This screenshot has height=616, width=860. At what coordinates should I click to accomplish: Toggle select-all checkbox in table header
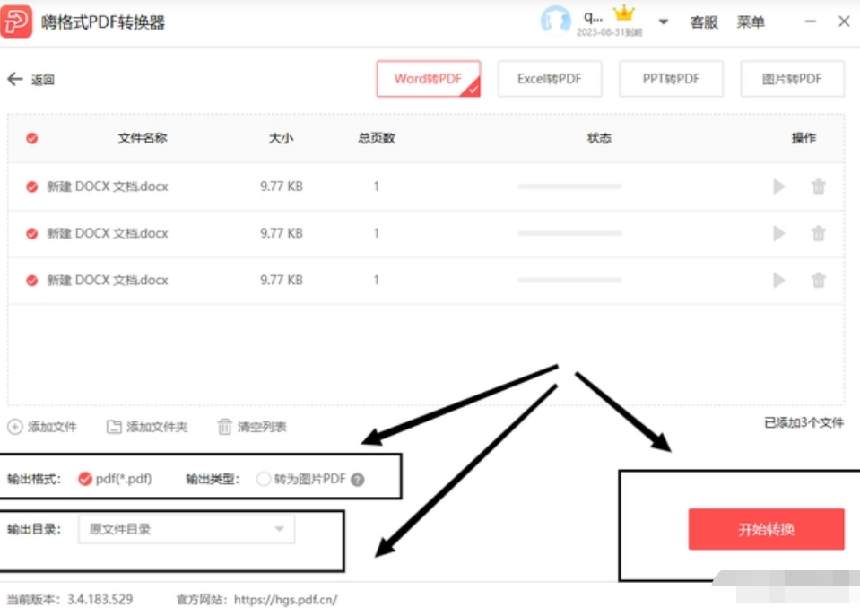pyautogui.click(x=31, y=138)
